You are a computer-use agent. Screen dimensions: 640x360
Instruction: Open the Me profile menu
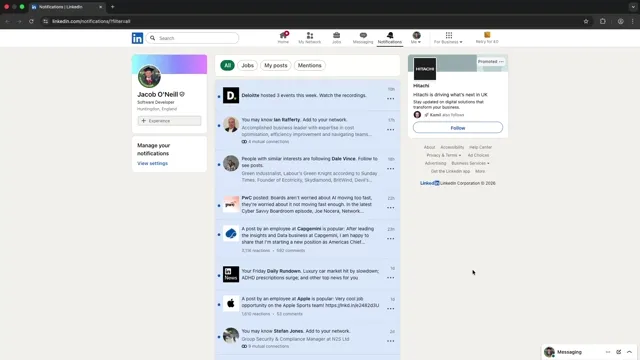click(416, 38)
